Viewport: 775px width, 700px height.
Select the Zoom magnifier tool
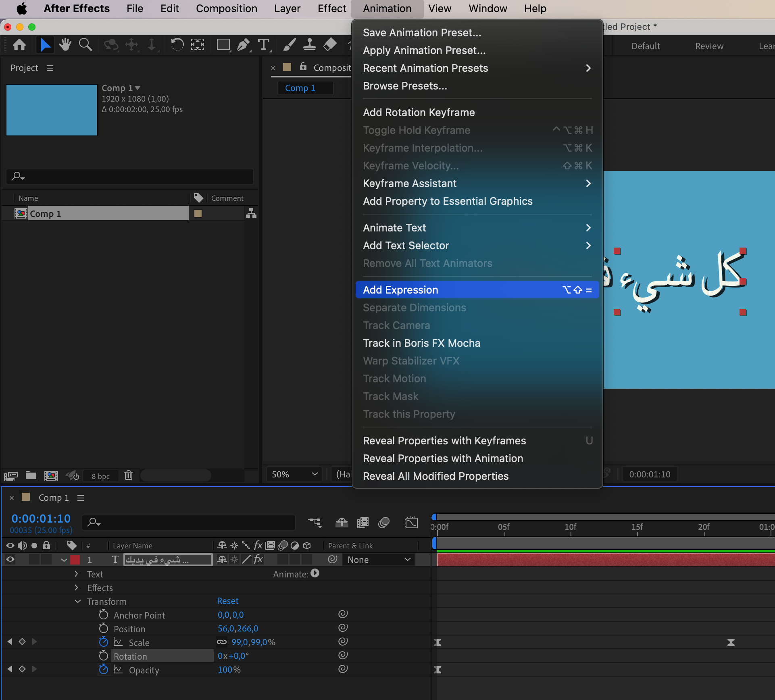(x=85, y=45)
